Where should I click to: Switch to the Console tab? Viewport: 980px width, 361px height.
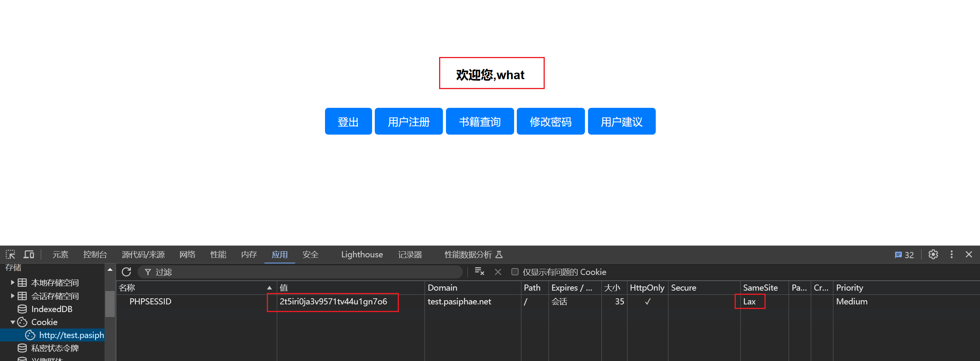(x=95, y=254)
